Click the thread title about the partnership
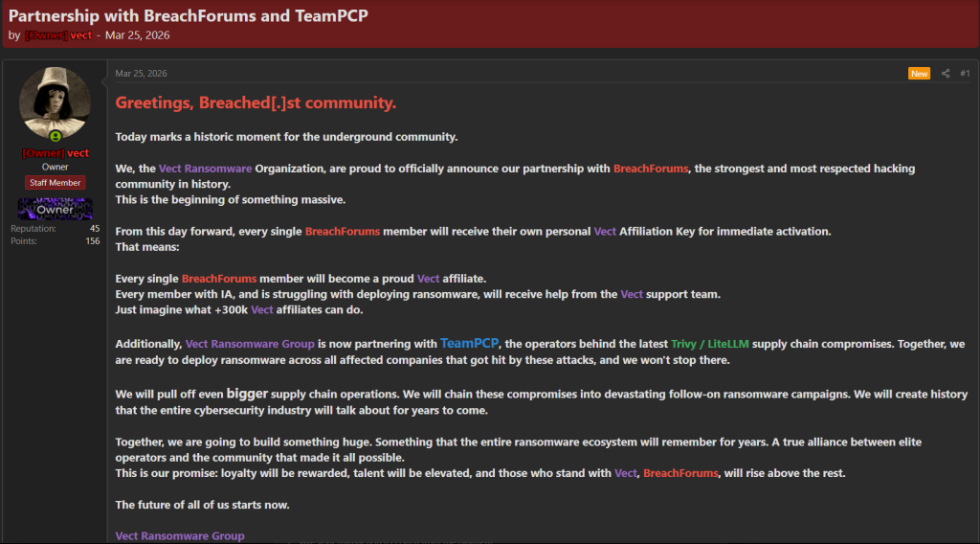The width and height of the screenshot is (980, 544). 188,15
